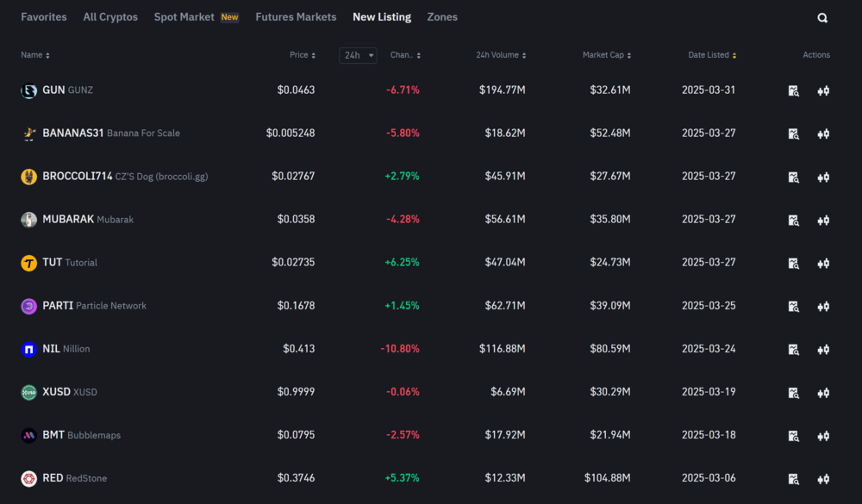Click the BROCCOLI714 coin logo
862x504 pixels.
[28, 177]
